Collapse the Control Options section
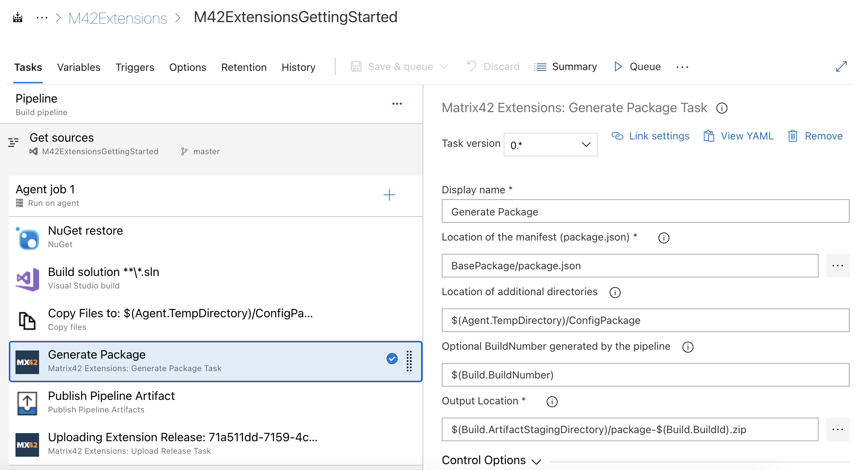Viewport: 868px width, 470px height. point(537,461)
